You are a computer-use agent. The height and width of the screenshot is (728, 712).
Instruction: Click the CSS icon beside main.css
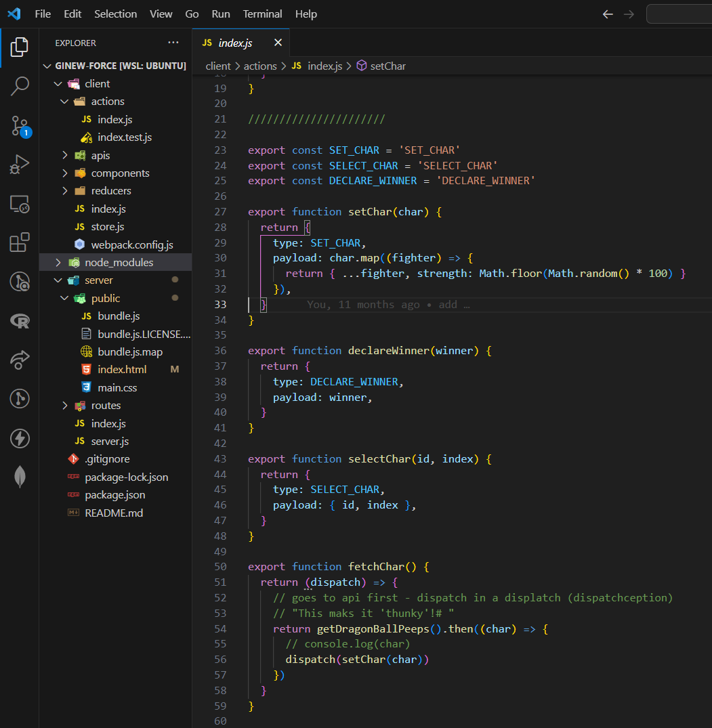(87, 387)
